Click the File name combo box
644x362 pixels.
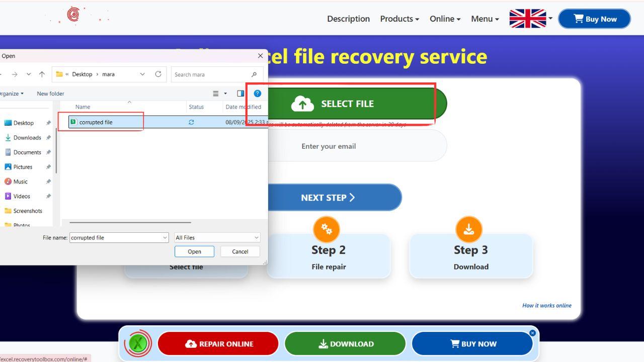point(119,237)
